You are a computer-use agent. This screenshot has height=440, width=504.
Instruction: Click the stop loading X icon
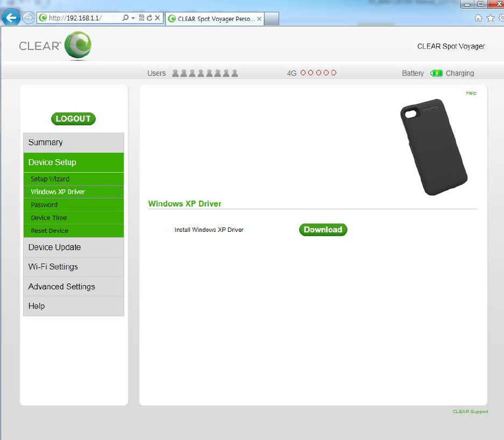(x=157, y=18)
